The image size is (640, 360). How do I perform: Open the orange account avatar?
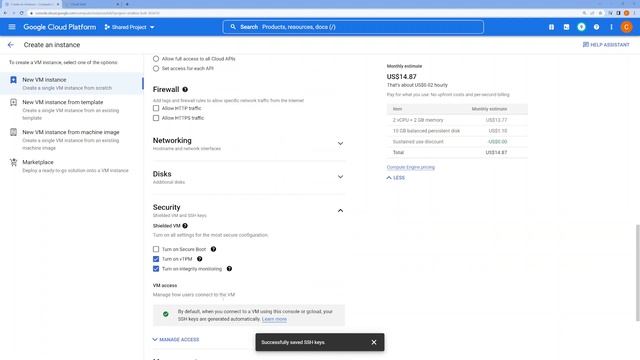click(x=626, y=27)
